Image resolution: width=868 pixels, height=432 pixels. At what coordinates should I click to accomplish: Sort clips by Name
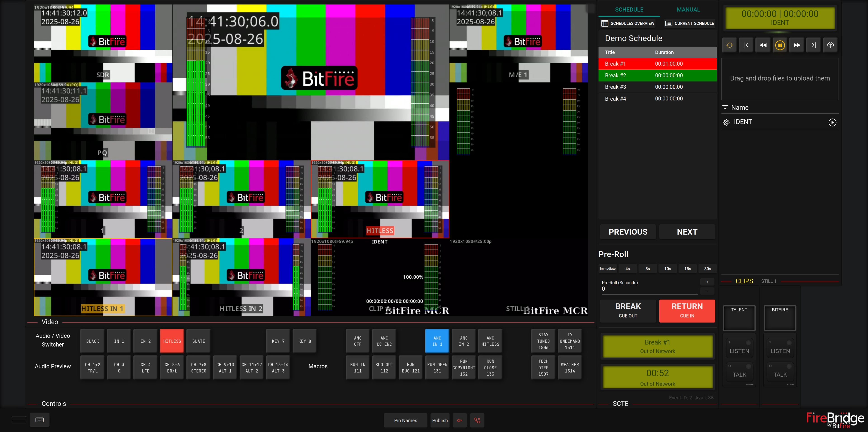(x=736, y=107)
